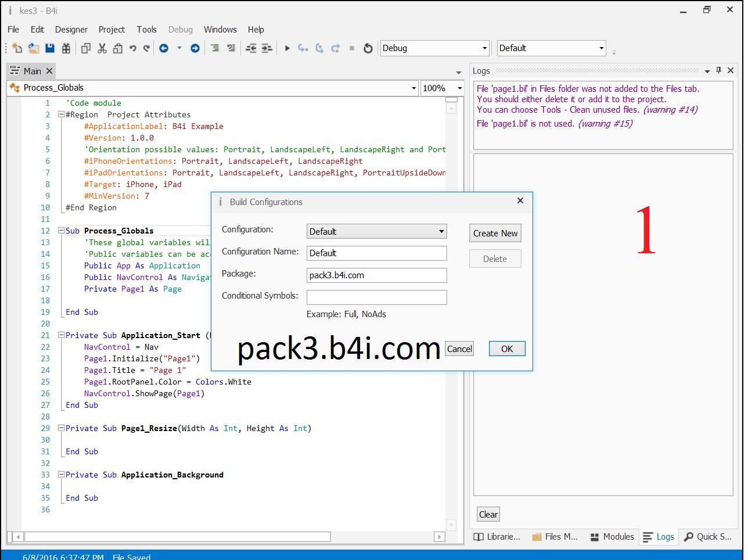Open the Edit menu
The height and width of the screenshot is (560, 748).
[x=37, y=30]
